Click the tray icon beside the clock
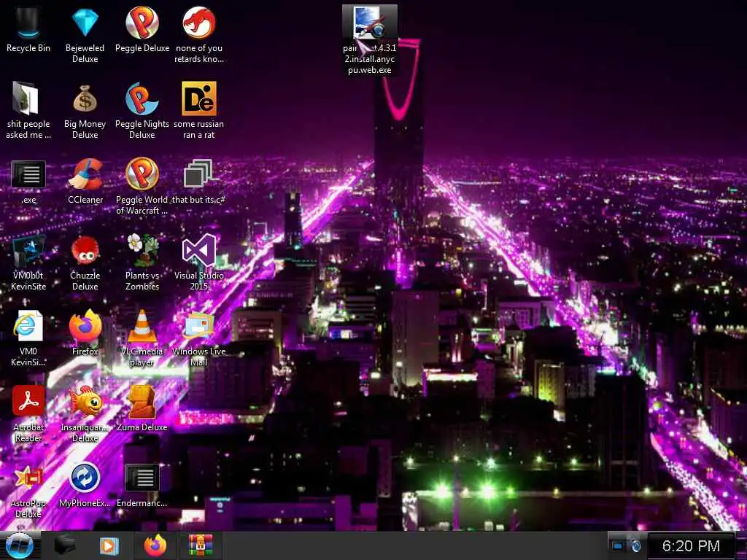The width and height of the screenshot is (747, 560). point(635,545)
